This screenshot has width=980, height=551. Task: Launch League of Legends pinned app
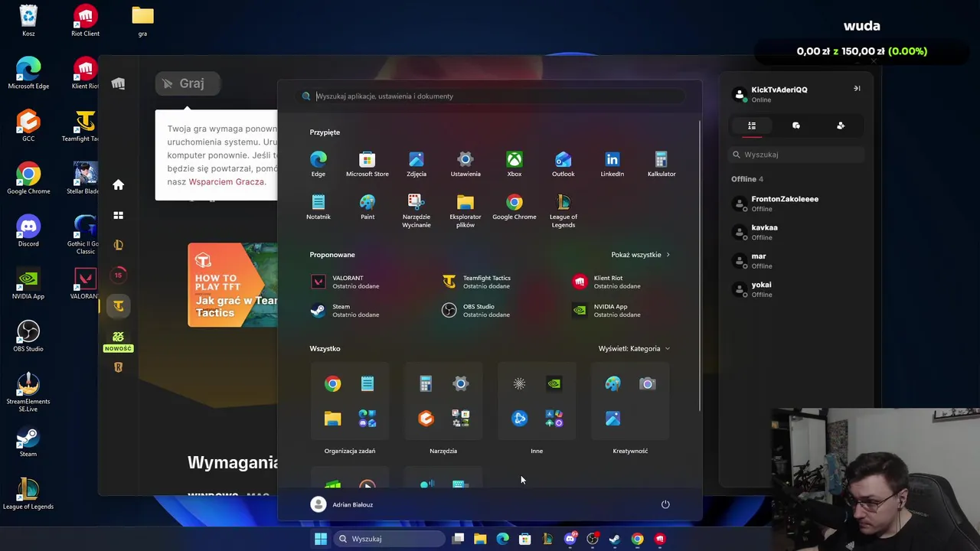(563, 210)
